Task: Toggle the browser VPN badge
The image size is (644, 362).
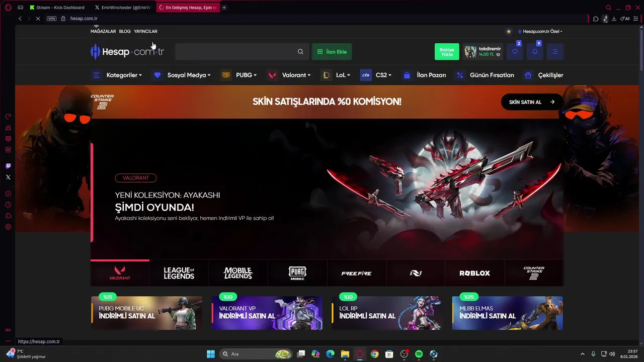Action: (x=51, y=19)
